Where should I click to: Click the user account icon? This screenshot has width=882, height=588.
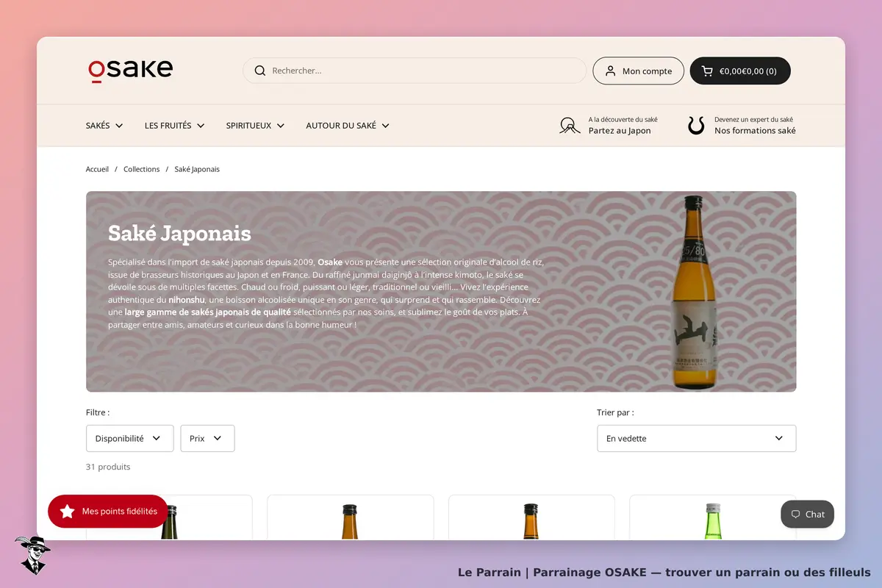(x=610, y=71)
